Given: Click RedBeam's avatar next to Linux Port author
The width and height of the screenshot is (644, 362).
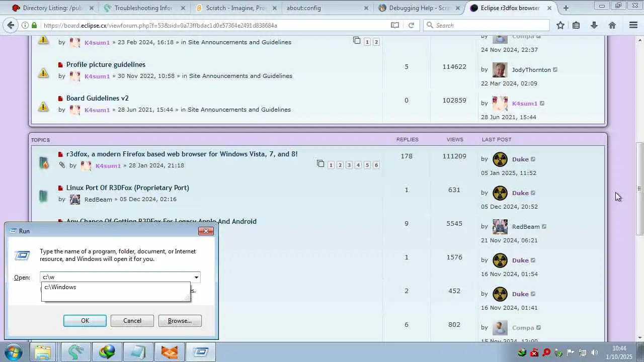Looking at the screenshot, I should point(75,200).
